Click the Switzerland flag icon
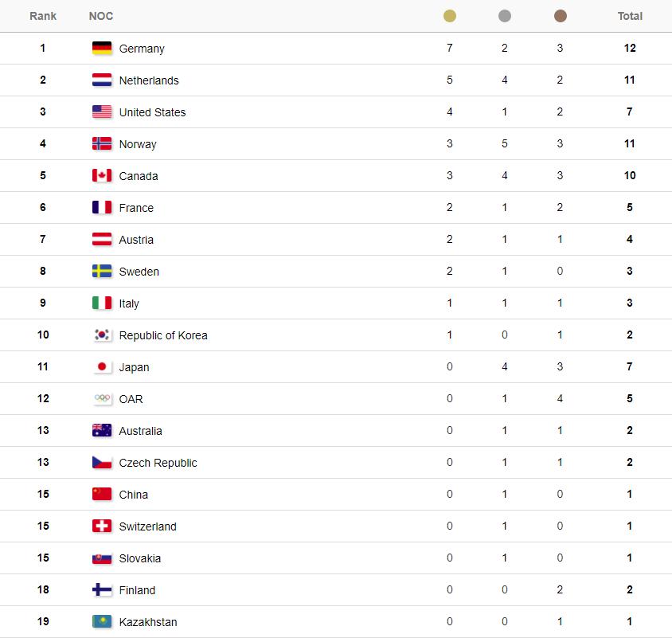 (102, 526)
